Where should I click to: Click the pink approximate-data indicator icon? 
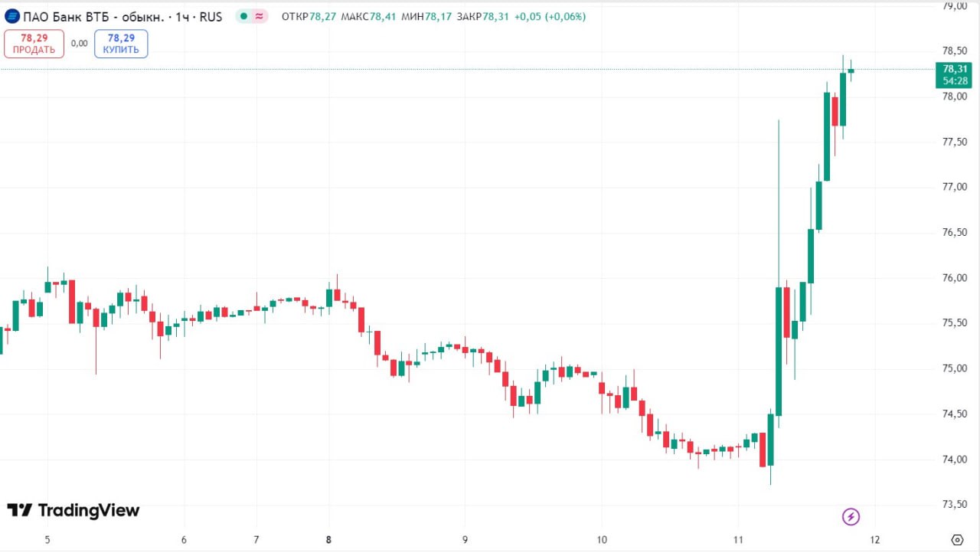[x=260, y=16]
